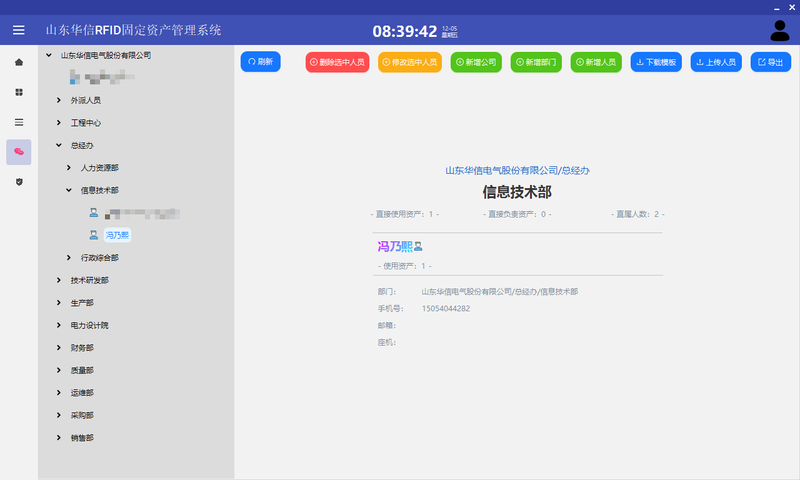Click the list lines icon in sidebar
The width and height of the screenshot is (800, 480).
pos(18,122)
